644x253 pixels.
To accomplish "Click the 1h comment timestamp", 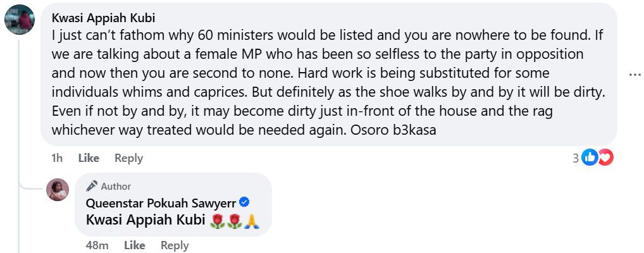I will 56,158.
